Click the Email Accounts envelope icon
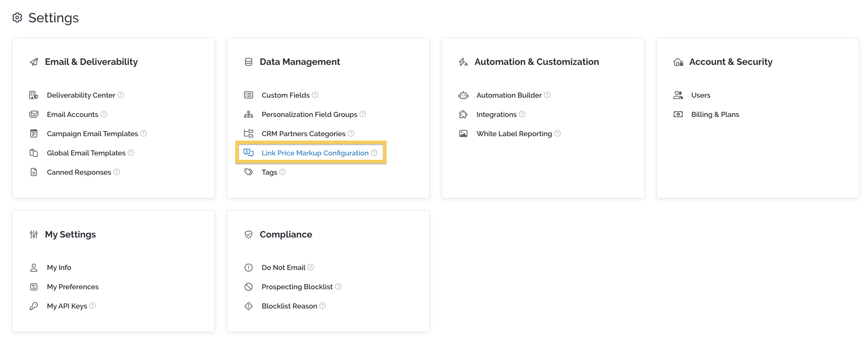868x346 pixels. tap(34, 114)
